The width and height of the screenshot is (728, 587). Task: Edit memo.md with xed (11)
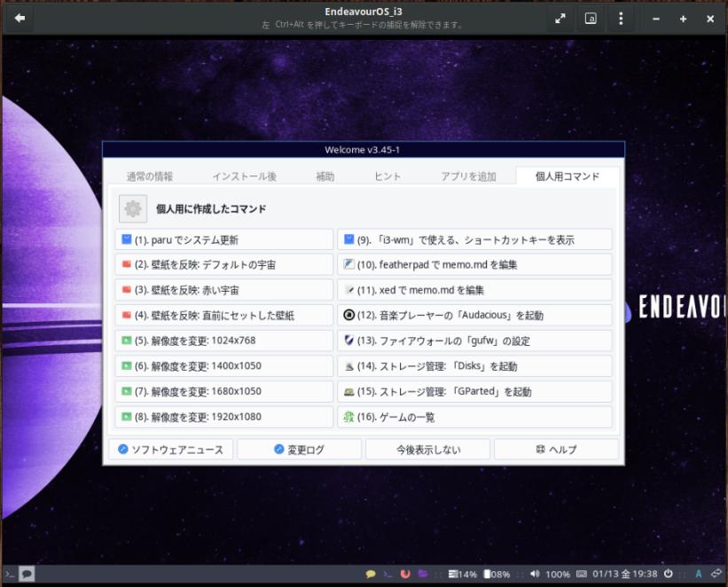(x=474, y=290)
